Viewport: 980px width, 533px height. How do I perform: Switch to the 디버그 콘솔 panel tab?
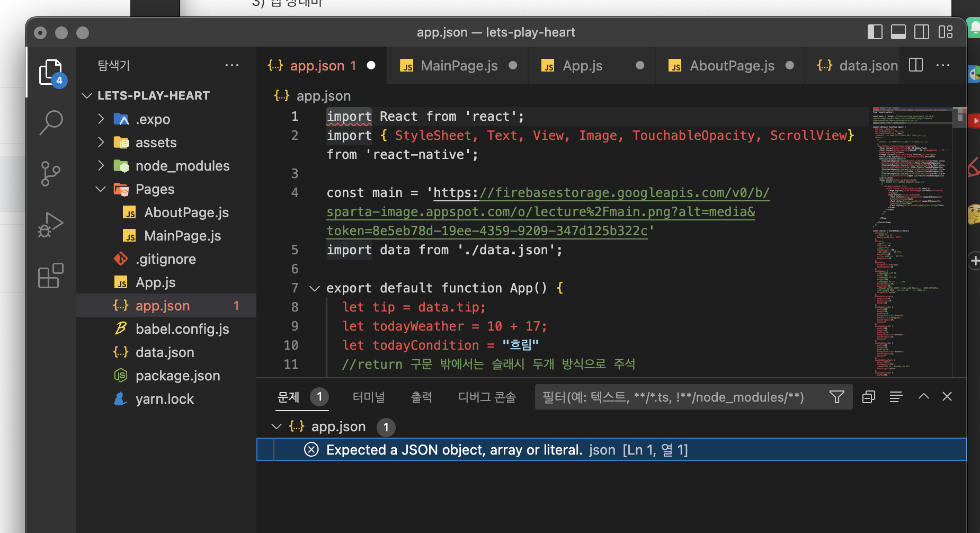coord(487,397)
